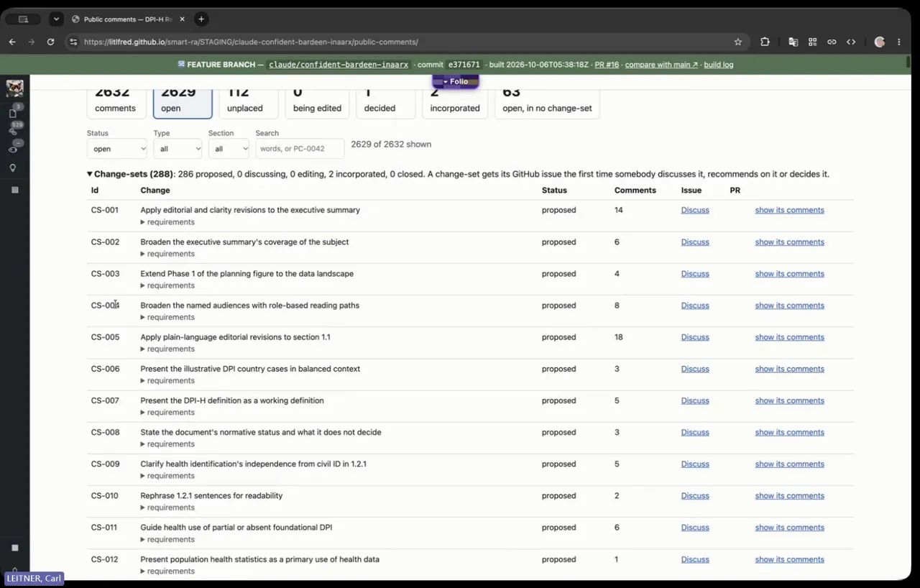Reload the page with the refresh icon

tap(50, 42)
